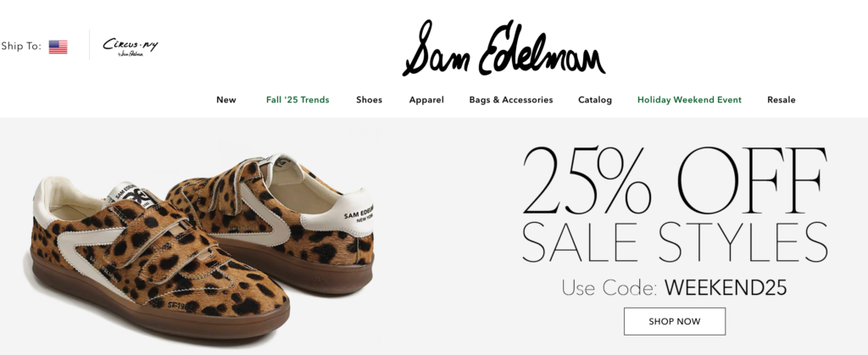The height and width of the screenshot is (355, 868).
Task: Go to the Catalog page
Action: click(595, 100)
